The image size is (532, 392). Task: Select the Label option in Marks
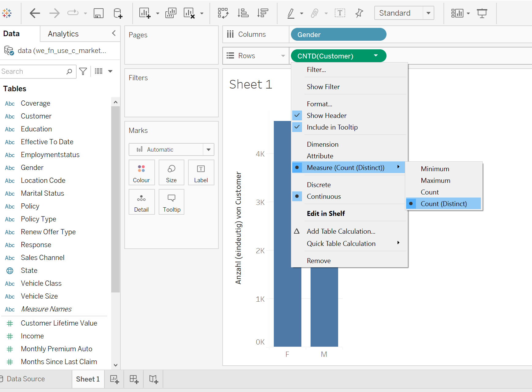tap(201, 172)
